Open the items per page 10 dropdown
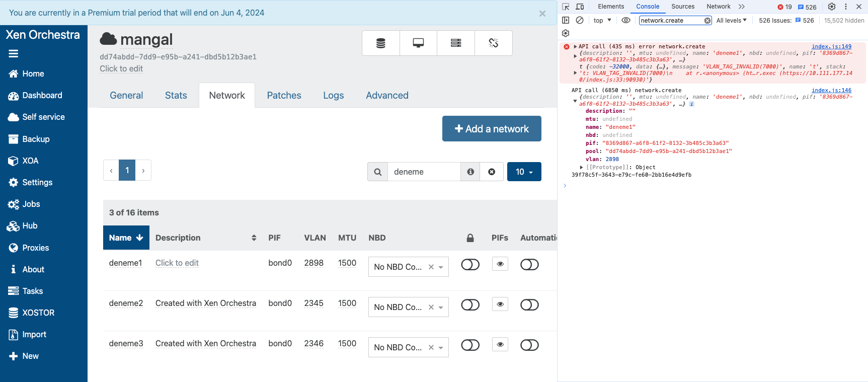Screen dimensions: 868x382 524,172
